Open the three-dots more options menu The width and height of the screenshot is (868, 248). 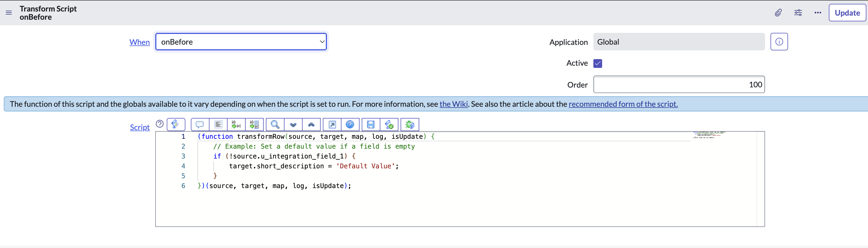pyautogui.click(x=818, y=13)
